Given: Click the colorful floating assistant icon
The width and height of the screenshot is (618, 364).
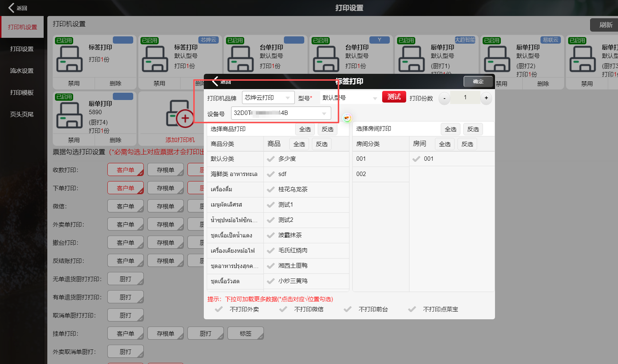Looking at the screenshot, I should pyautogui.click(x=347, y=118).
